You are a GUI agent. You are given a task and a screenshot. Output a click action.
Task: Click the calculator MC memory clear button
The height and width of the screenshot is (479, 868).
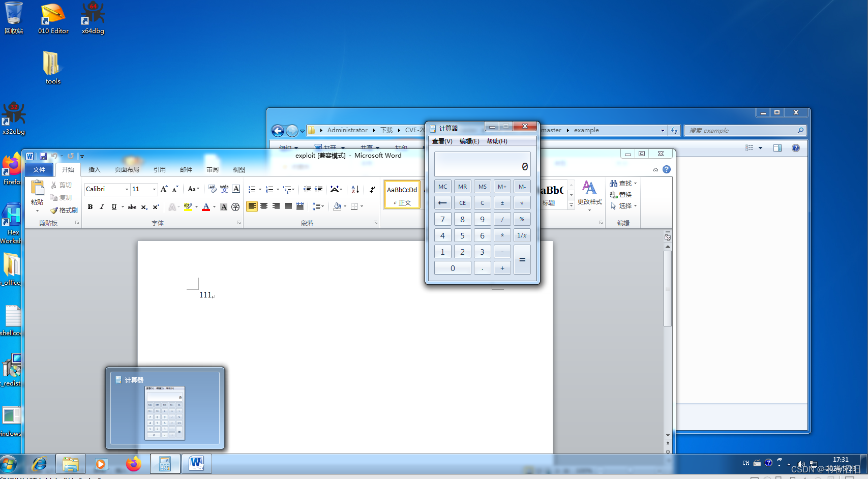(442, 187)
